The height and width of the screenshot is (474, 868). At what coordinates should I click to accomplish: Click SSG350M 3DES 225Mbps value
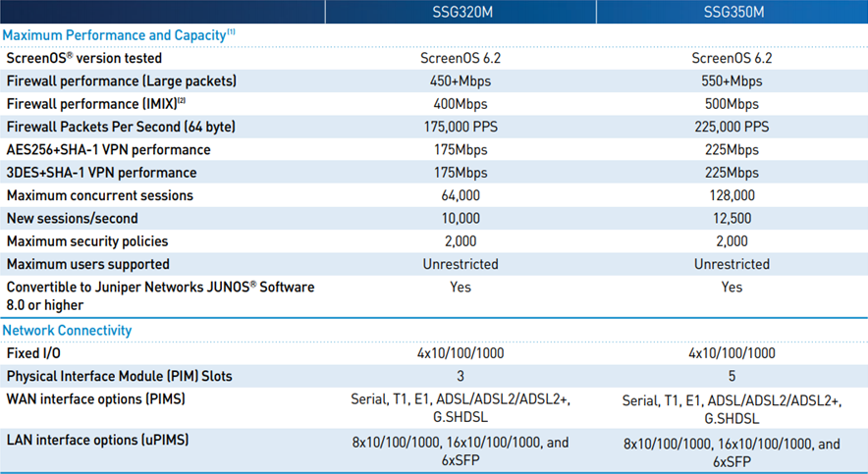[732, 173]
